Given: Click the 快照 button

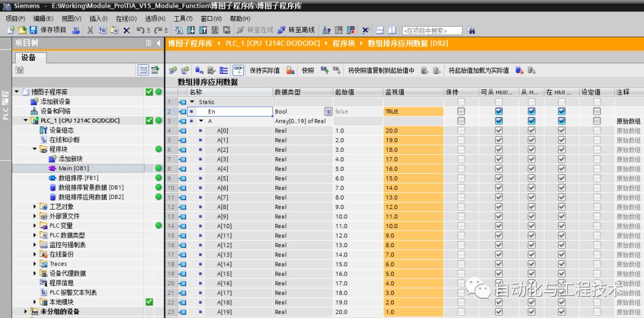Looking at the screenshot, I should (308, 71).
